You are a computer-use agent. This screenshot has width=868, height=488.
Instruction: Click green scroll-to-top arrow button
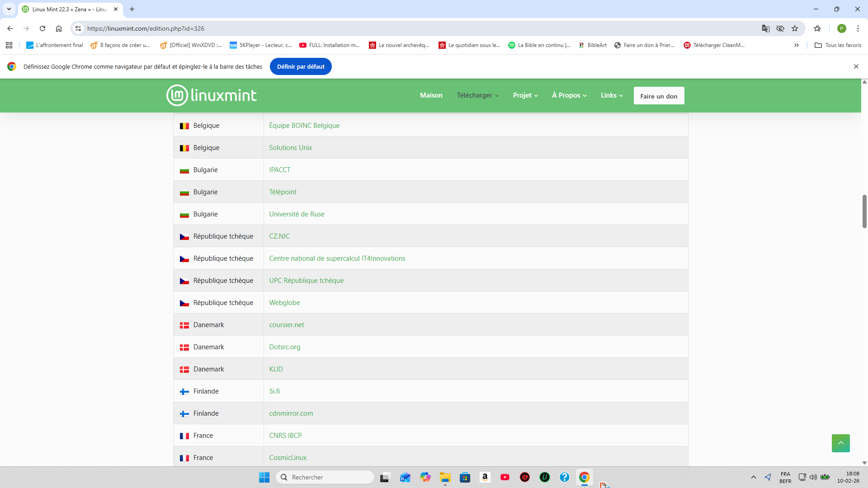[840, 443]
